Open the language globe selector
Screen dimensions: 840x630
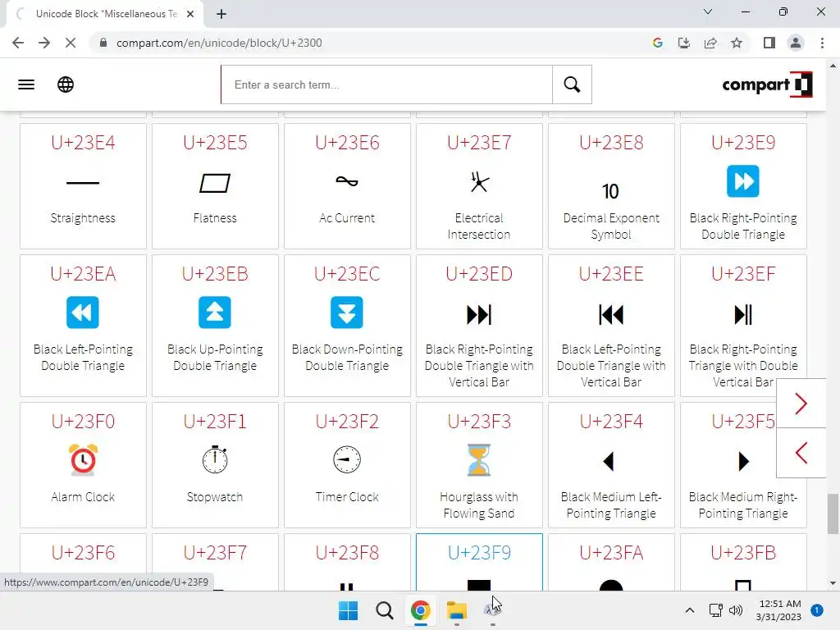66,84
